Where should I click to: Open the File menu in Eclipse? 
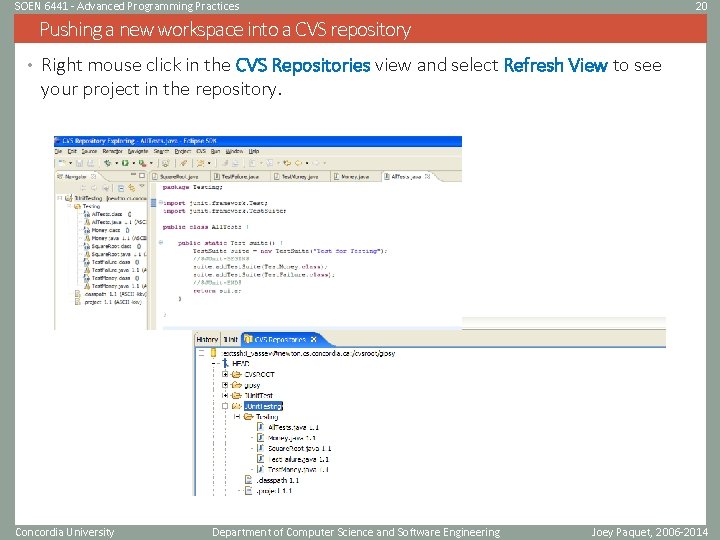tap(57, 151)
